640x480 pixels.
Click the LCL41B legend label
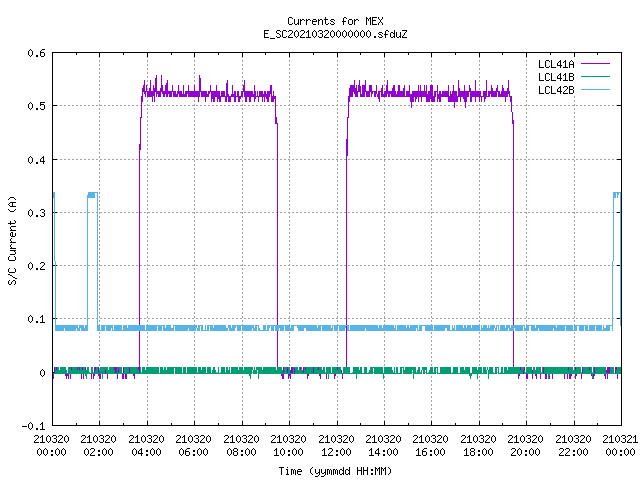556,77
